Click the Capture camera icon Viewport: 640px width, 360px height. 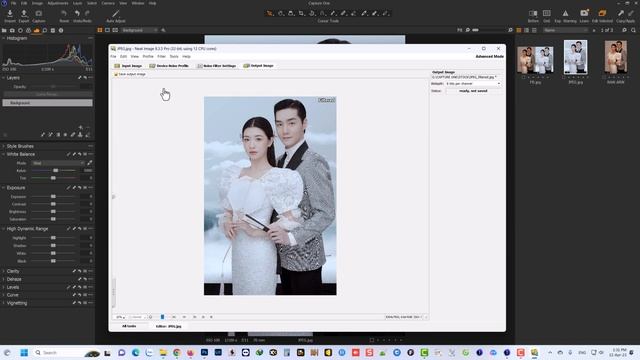[39, 13]
